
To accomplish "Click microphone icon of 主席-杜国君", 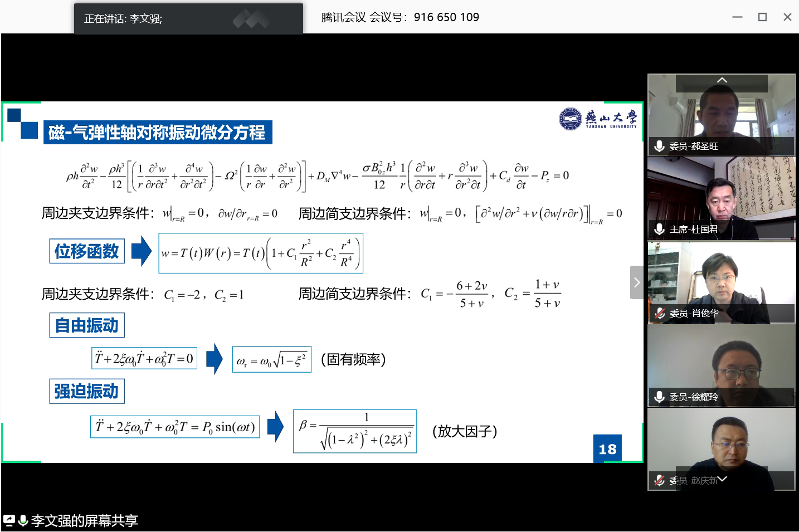I will point(659,229).
